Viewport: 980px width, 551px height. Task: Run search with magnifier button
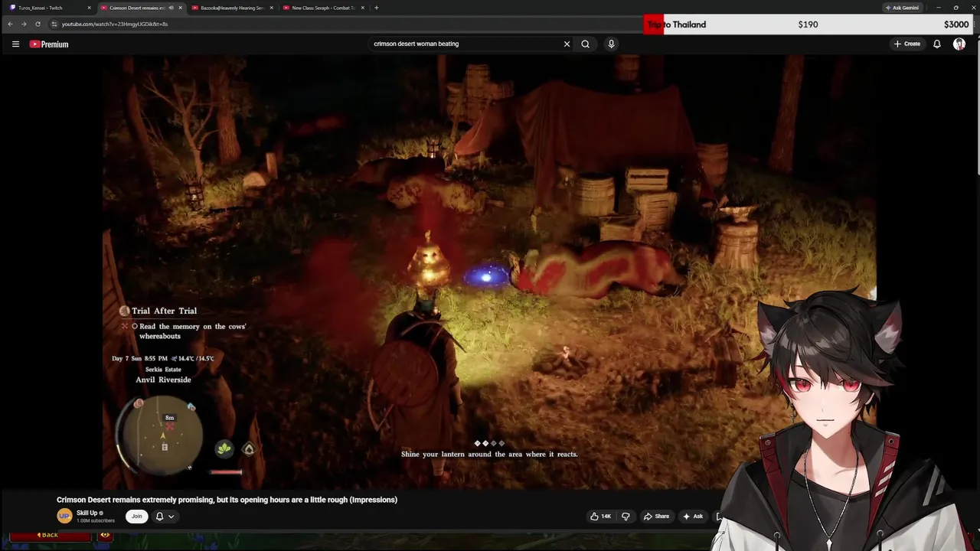pos(585,44)
